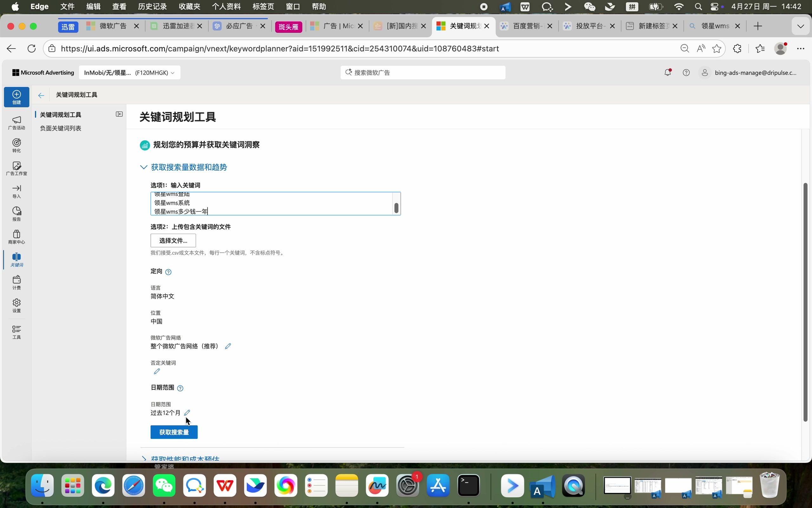Click the 搜索微软广告 search field

point(423,73)
